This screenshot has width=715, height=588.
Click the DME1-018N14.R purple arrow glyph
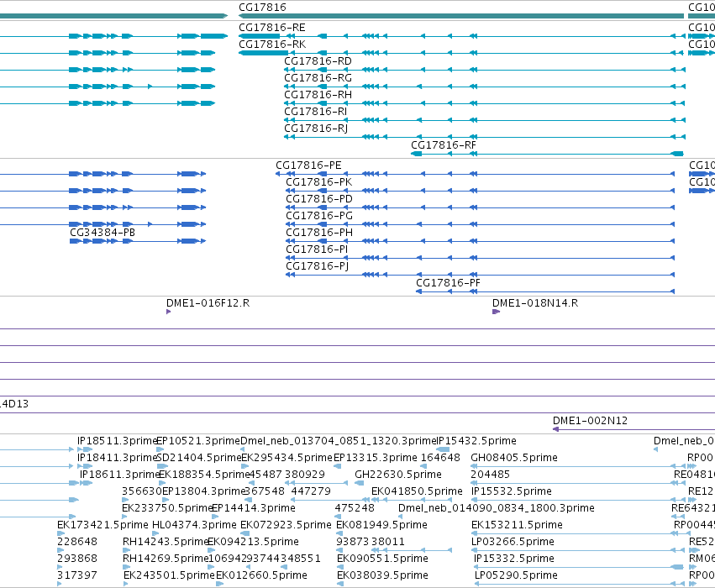pos(496,312)
